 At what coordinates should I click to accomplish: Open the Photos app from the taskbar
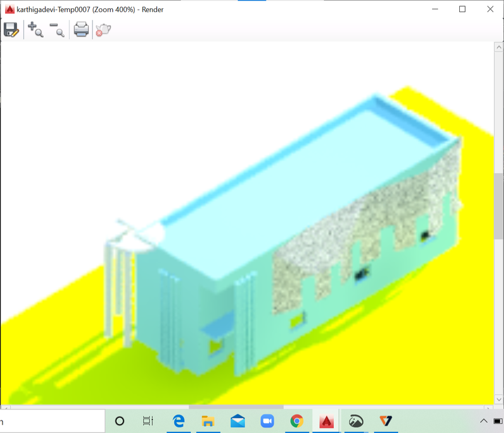(x=356, y=421)
